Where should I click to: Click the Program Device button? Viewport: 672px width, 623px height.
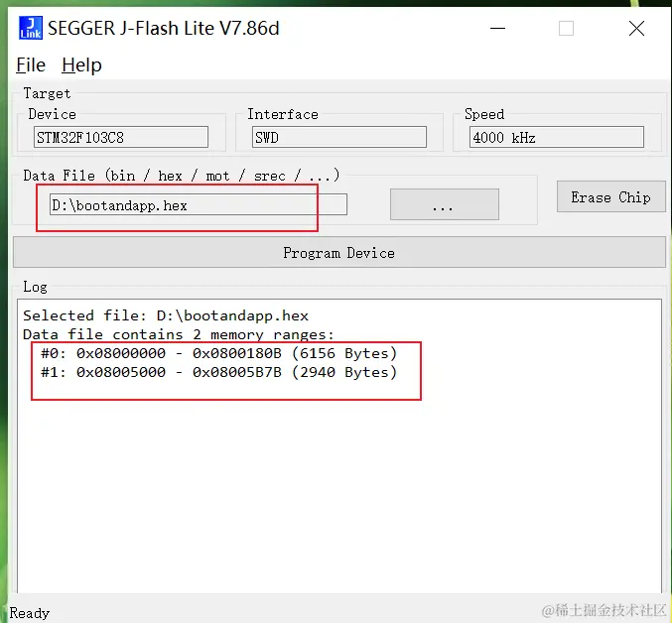[x=339, y=252]
